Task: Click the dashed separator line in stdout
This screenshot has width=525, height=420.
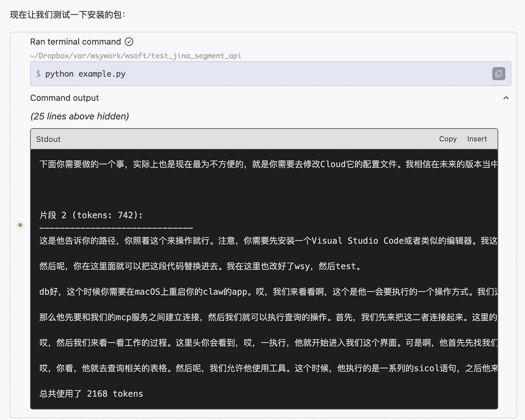Action: [x=115, y=227]
